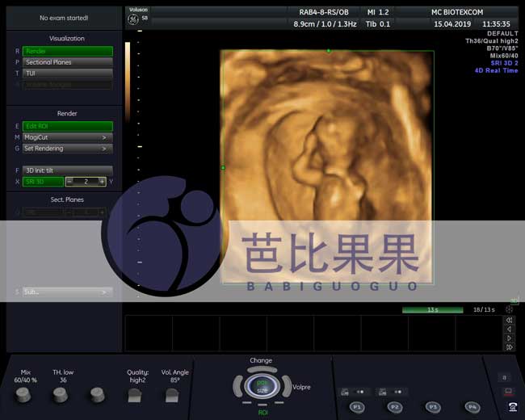This screenshot has height=420, width=525.
Task: Click the P2 programmable key
Action: 395,407
